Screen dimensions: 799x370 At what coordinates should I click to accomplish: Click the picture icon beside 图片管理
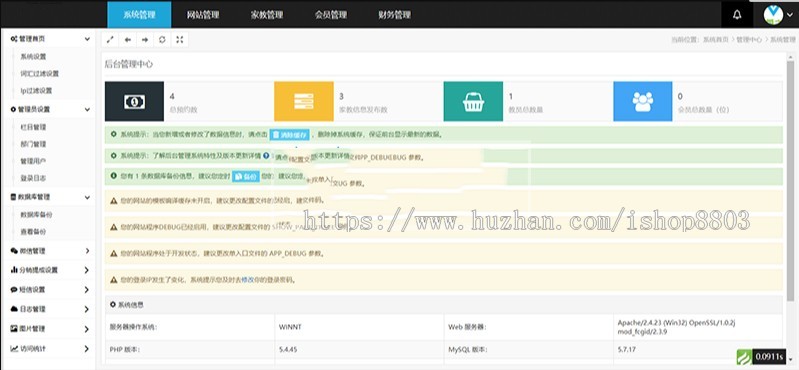click(x=14, y=329)
